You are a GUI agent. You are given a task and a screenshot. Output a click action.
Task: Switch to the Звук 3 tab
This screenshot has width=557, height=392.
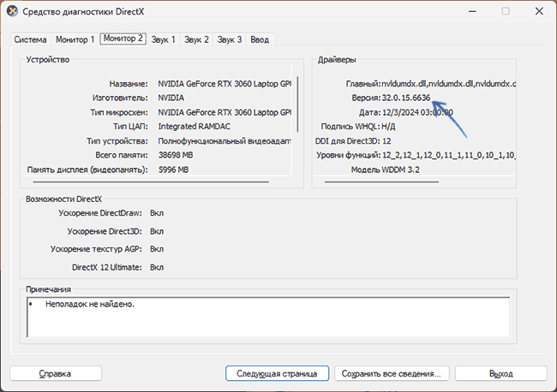coord(229,40)
